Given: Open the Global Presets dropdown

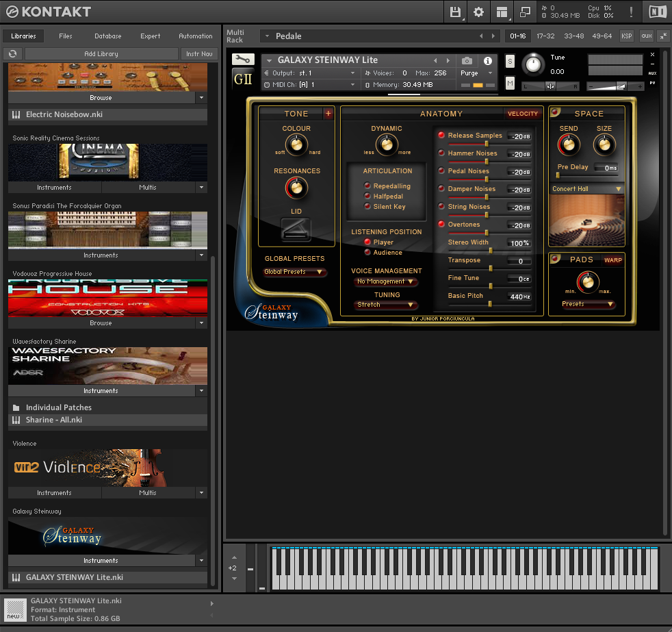Looking at the screenshot, I should (x=294, y=272).
